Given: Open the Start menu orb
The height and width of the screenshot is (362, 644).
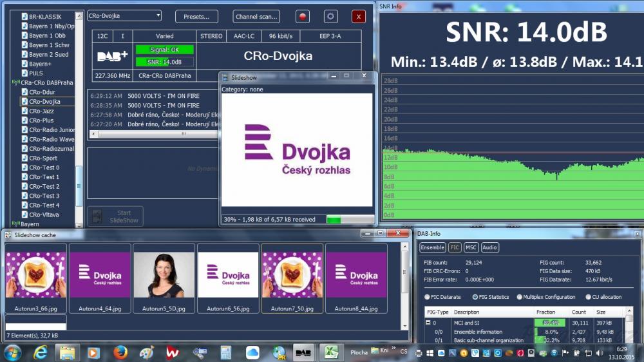Looking at the screenshot, I should (12, 352).
